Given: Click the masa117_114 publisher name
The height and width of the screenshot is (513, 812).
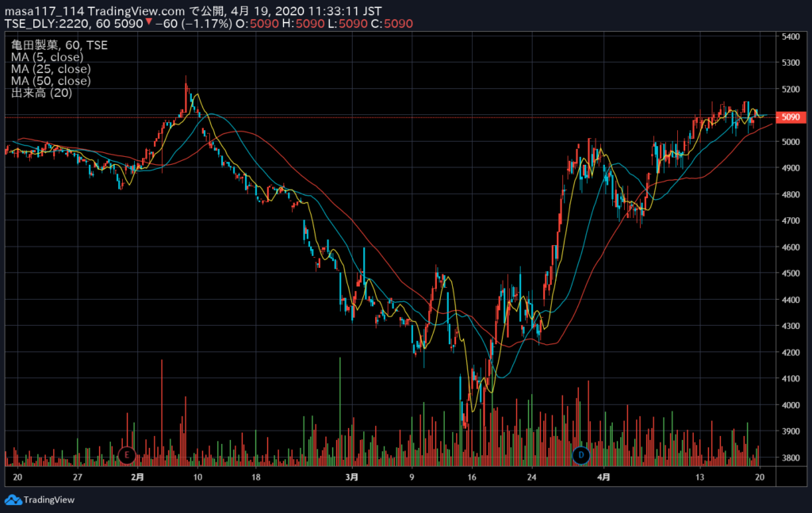Looking at the screenshot, I should (x=44, y=11).
